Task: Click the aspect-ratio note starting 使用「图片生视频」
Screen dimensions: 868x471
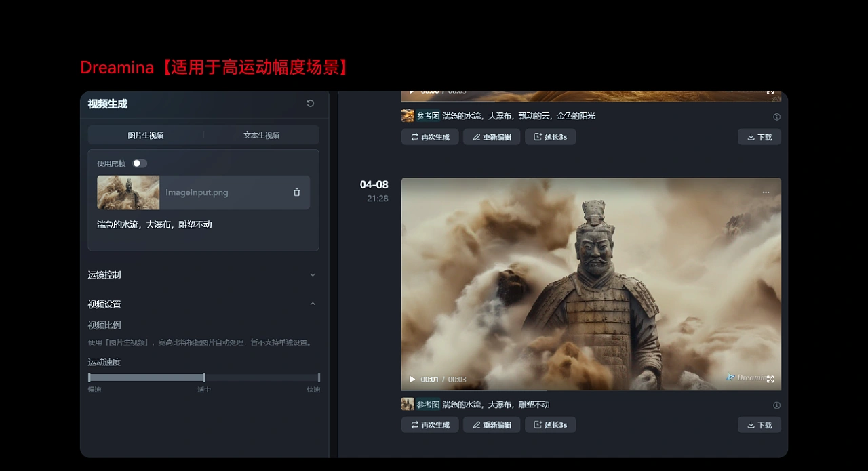Action: point(201,342)
